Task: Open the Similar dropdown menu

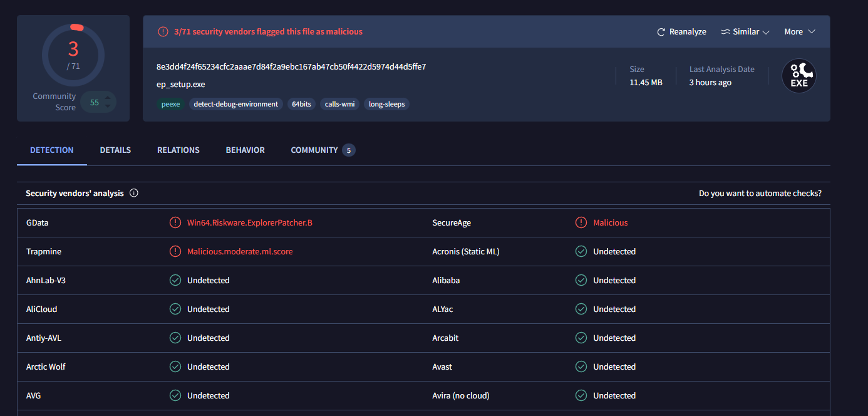Action: [745, 31]
